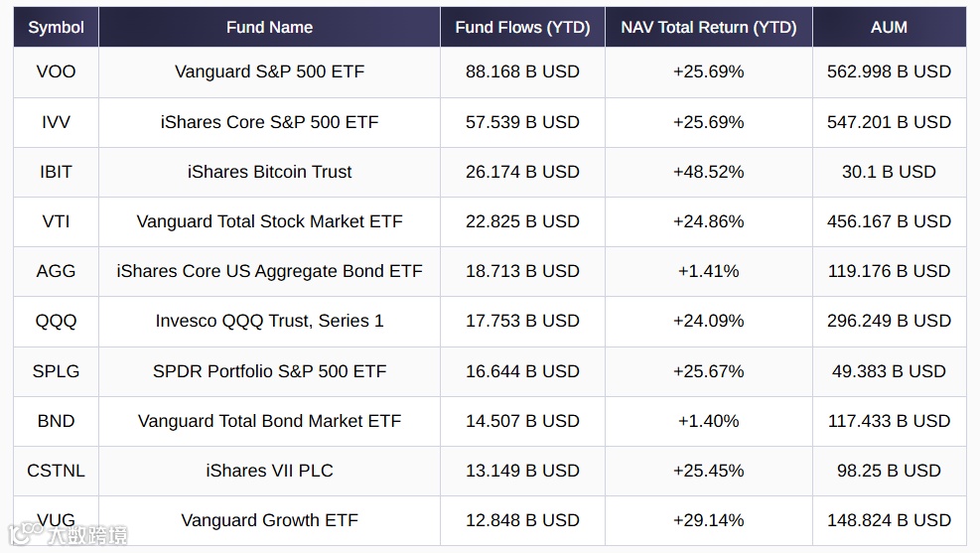Click the AUM column header
Viewport: 980px width, 553px height.
click(x=889, y=27)
